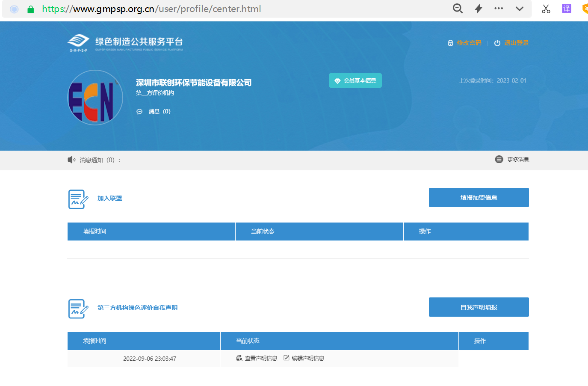Open the 消息 (0) messages link
The height and width of the screenshot is (386, 588).
(x=160, y=111)
